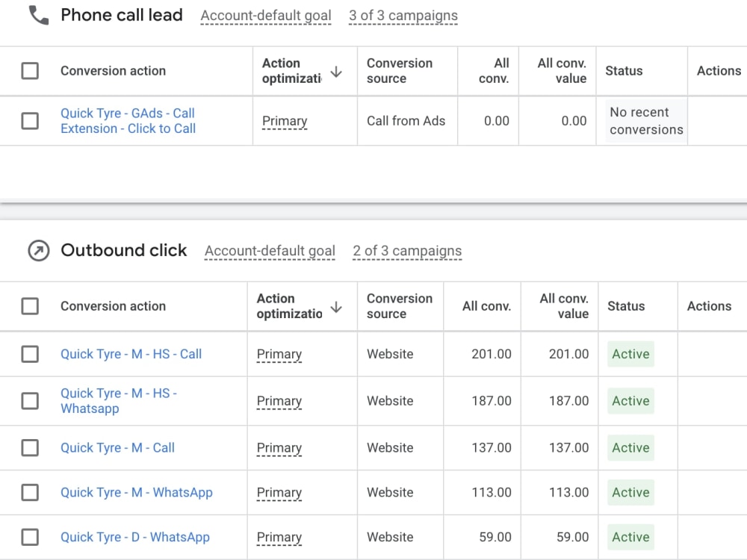The image size is (747, 560).
Task: Click sort arrow in Outbound click table
Action: coord(336,307)
